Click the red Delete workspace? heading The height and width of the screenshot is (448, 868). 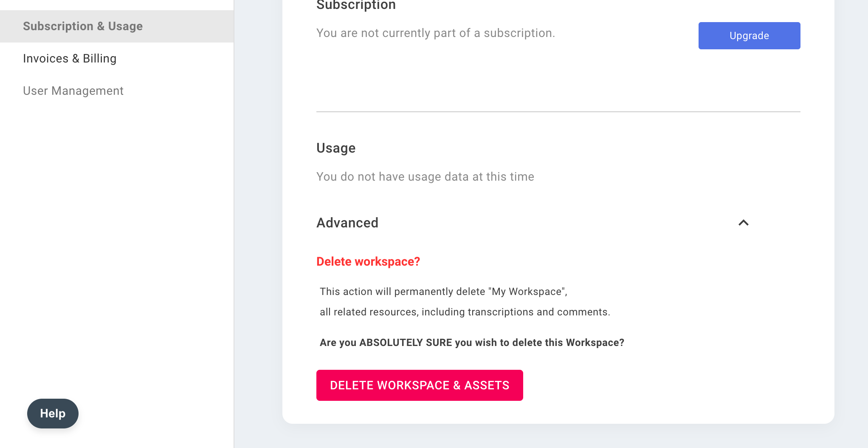tap(368, 261)
